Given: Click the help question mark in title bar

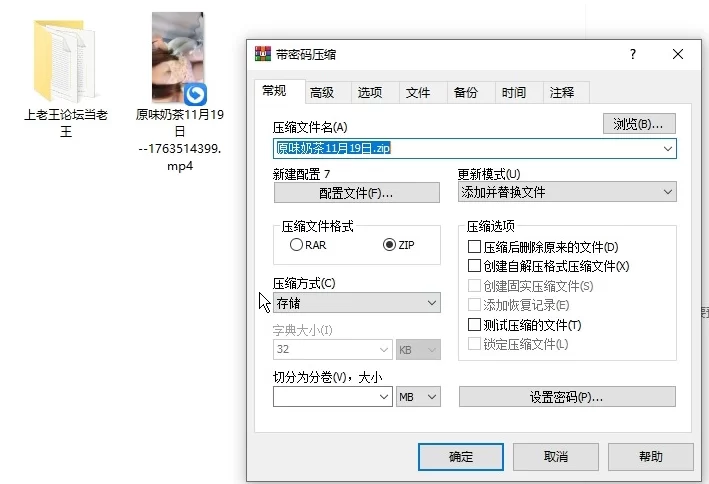Looking at the screenshot, I should coord(633,54).
